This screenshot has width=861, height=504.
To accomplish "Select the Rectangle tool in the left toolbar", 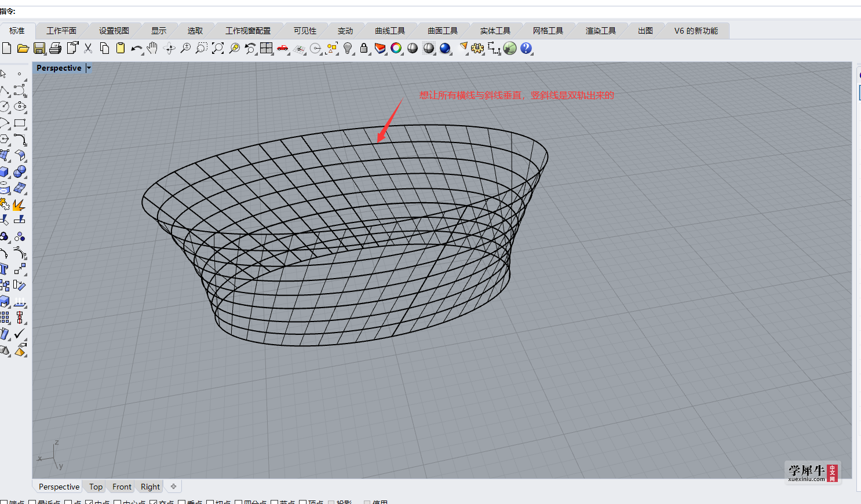I will [x=20, y=123].
